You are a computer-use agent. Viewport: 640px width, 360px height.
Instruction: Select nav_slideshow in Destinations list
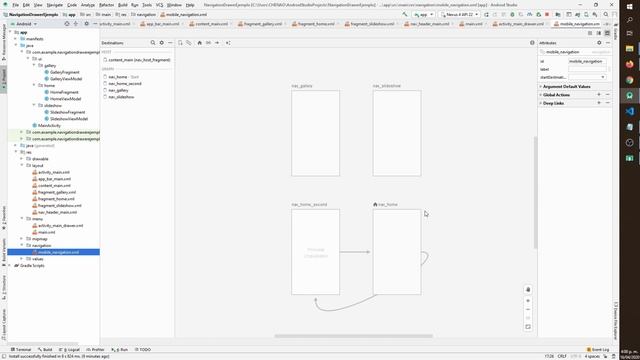point(121,97)
